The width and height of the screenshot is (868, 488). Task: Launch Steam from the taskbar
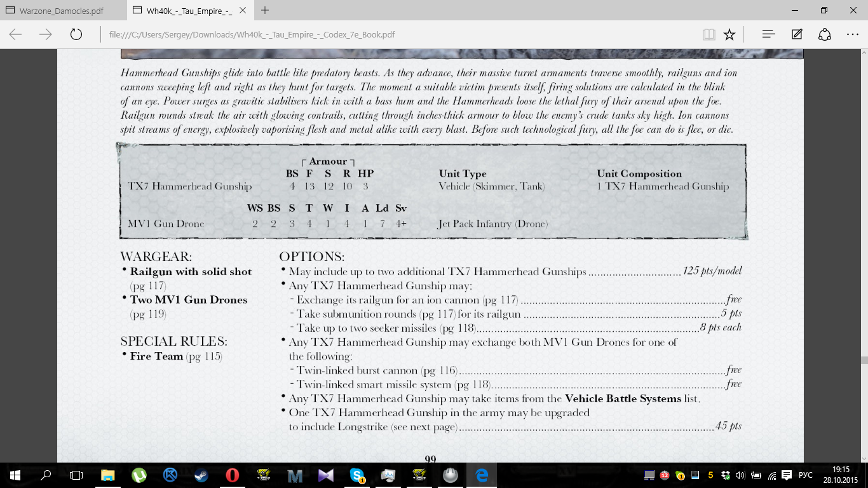(201, 475)
